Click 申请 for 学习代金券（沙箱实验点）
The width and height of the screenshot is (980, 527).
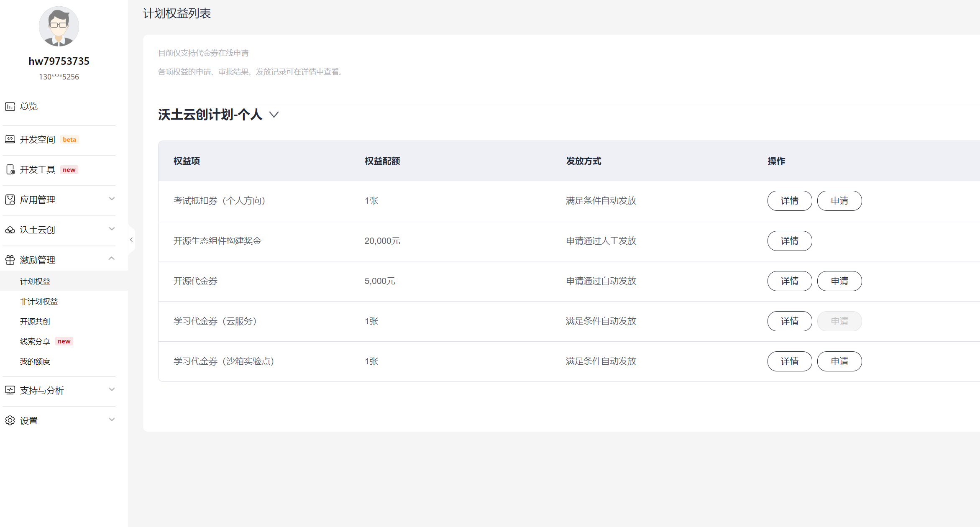839,361
